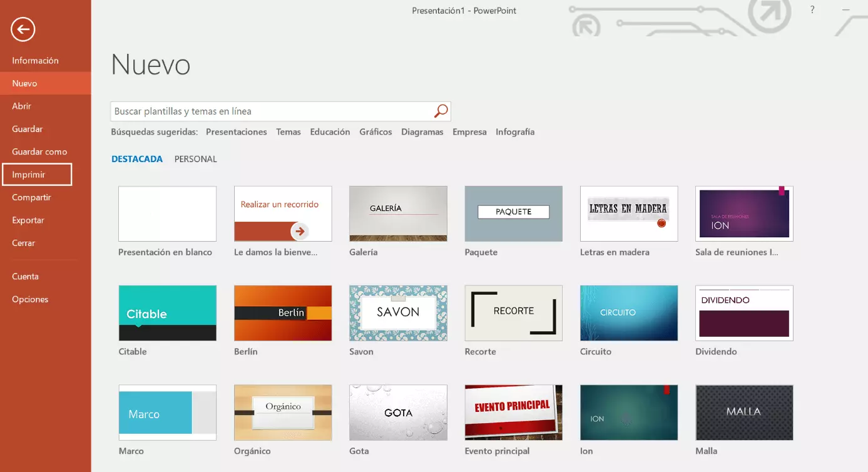Pick the Orgánico template thumbnail
This screenshot has height=472, width=868.
tap(283, 413)
